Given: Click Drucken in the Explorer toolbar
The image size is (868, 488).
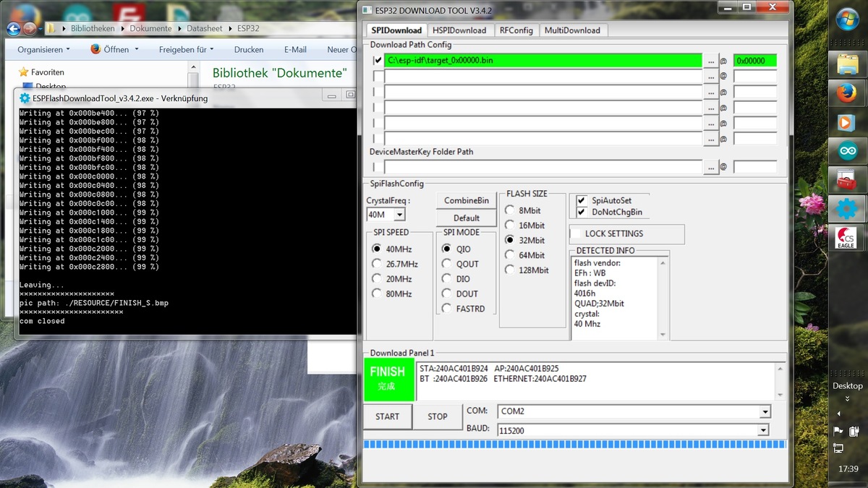Looking at the screenshot, I should (x=249, y=50).
